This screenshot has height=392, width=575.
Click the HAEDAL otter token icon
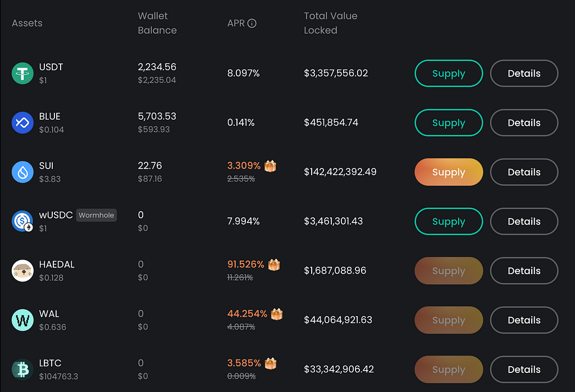[x=22, y=271]
